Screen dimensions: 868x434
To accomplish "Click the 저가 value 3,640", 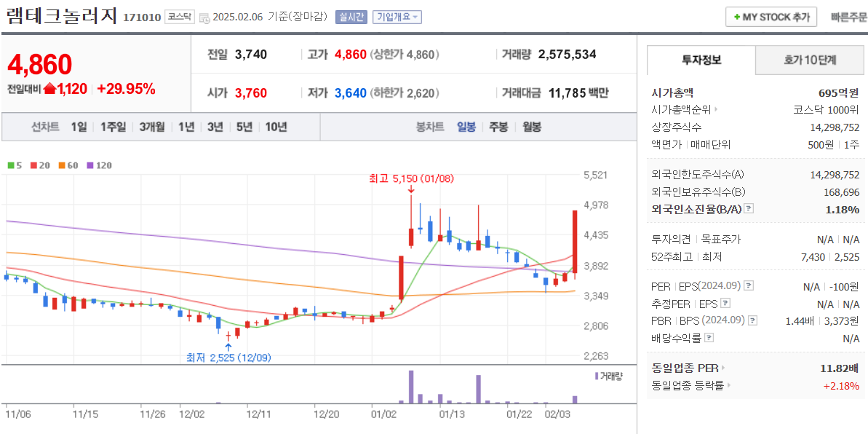I will (351, 92).
